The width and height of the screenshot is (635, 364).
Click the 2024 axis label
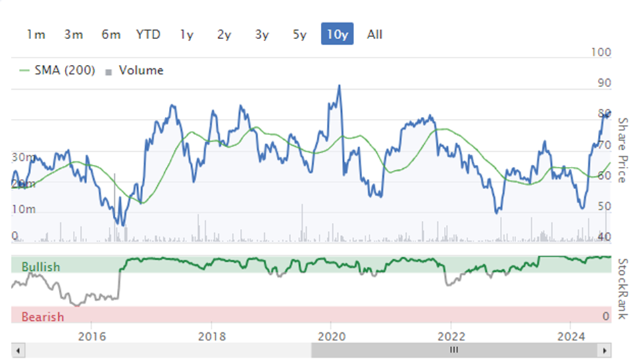(x=571, y=336)
